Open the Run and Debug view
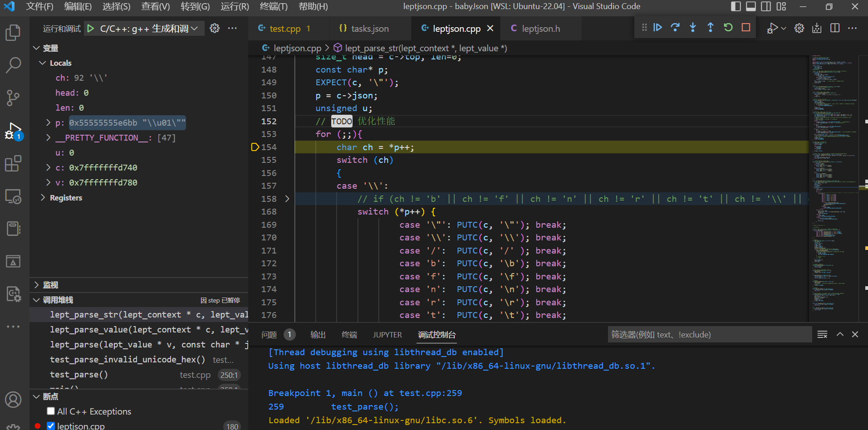 pyautogui.click(x=13, y=131)
